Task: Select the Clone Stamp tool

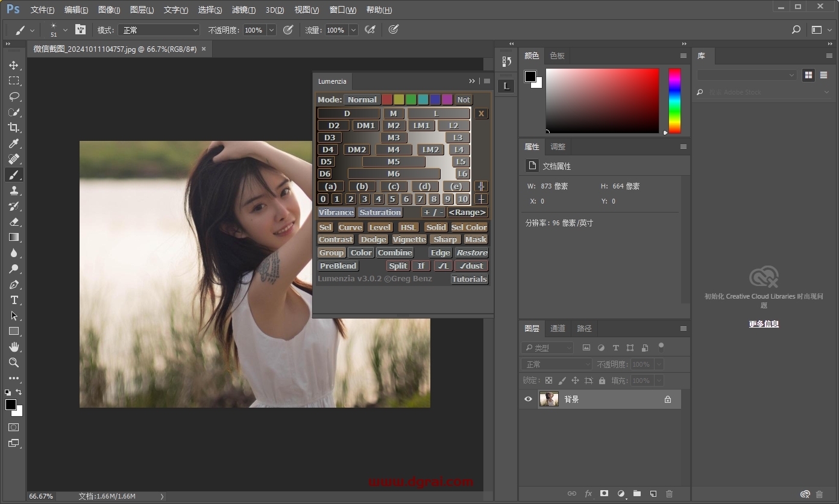Action: [14, 190]
